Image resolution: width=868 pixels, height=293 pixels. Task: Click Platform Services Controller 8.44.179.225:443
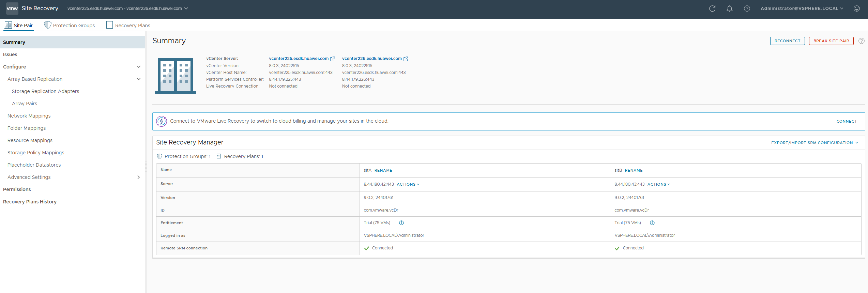coord(285,79)
